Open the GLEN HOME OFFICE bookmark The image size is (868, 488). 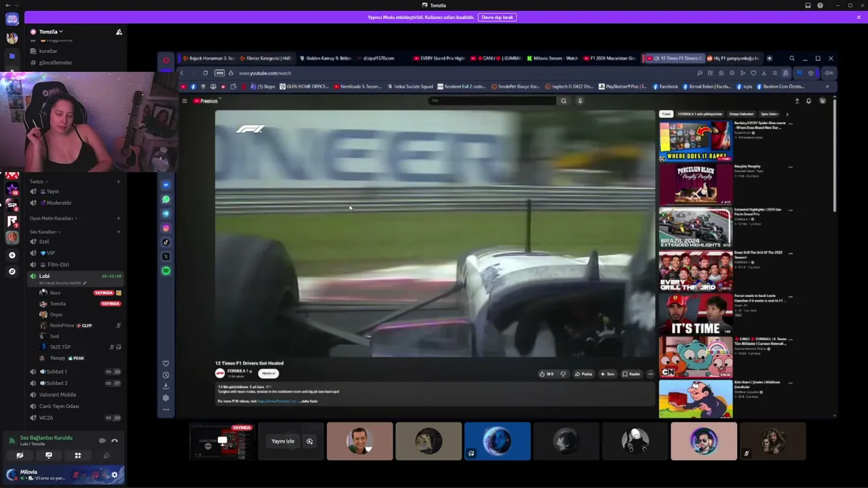tap(304, 87)
